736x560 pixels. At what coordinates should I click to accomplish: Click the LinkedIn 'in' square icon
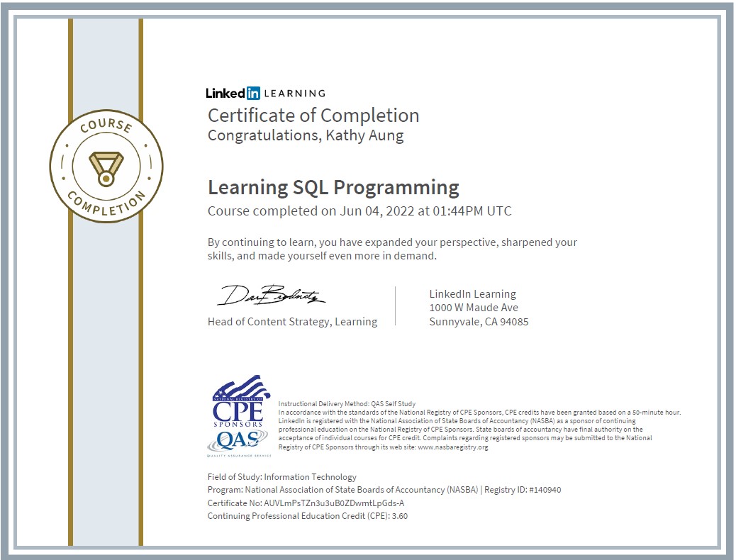point(253,93)
